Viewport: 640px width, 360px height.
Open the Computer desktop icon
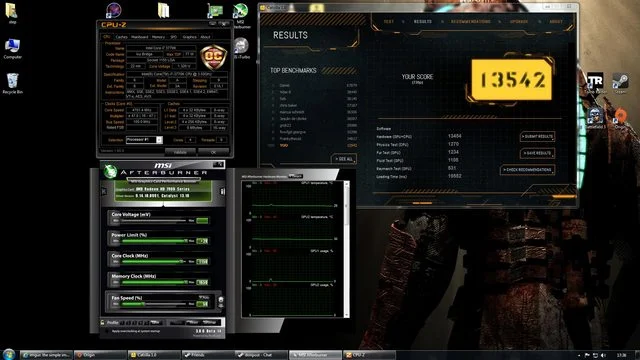(12, 48)
